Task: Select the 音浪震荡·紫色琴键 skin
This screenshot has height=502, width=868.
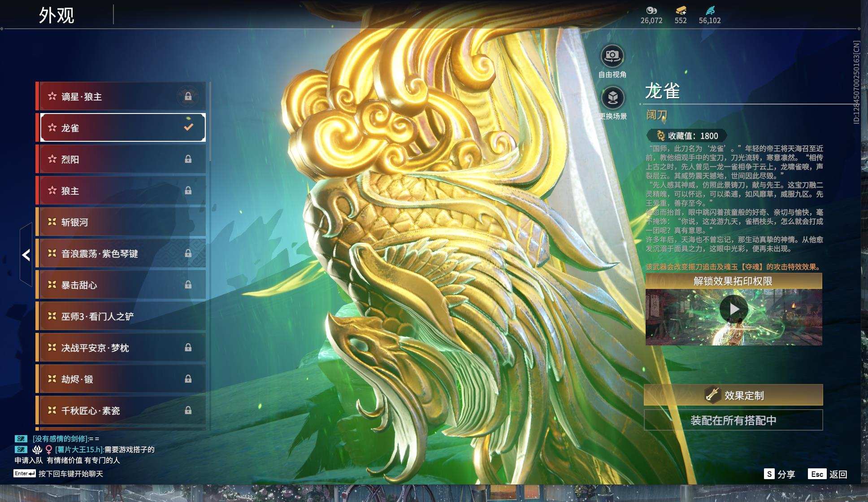Action: pos(121,253)
